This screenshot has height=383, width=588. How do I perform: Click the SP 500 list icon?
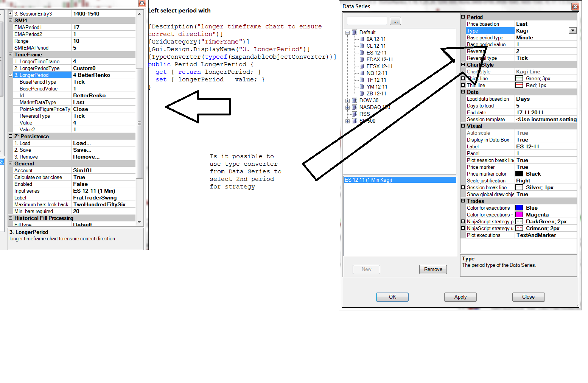(x=355, y=121)
